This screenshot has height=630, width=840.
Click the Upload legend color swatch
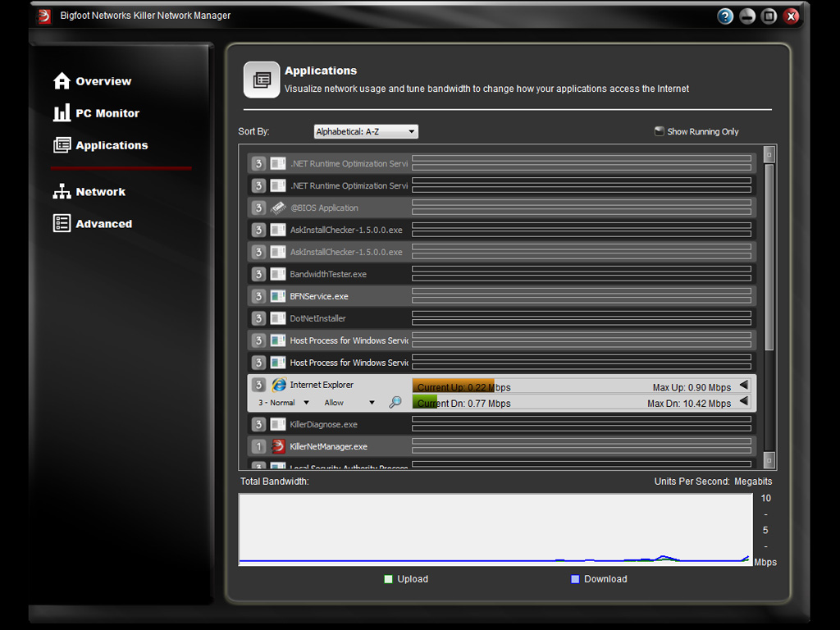[x=388, y=578]
